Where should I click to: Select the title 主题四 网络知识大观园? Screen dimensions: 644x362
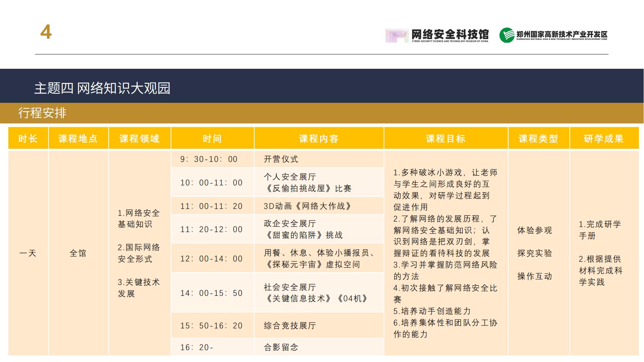(x=102, y=88)
